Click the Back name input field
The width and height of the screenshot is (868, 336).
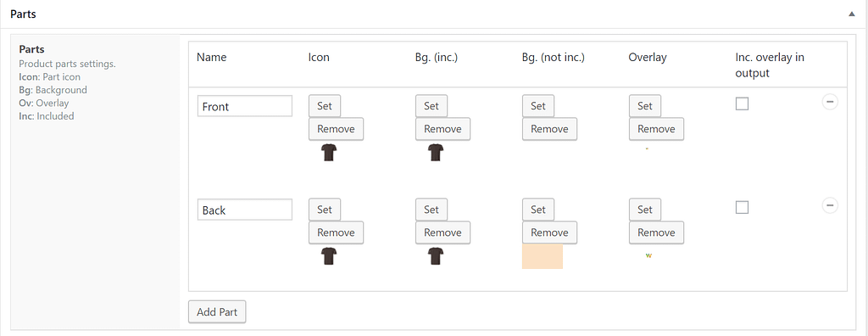[x=245, y=210]
